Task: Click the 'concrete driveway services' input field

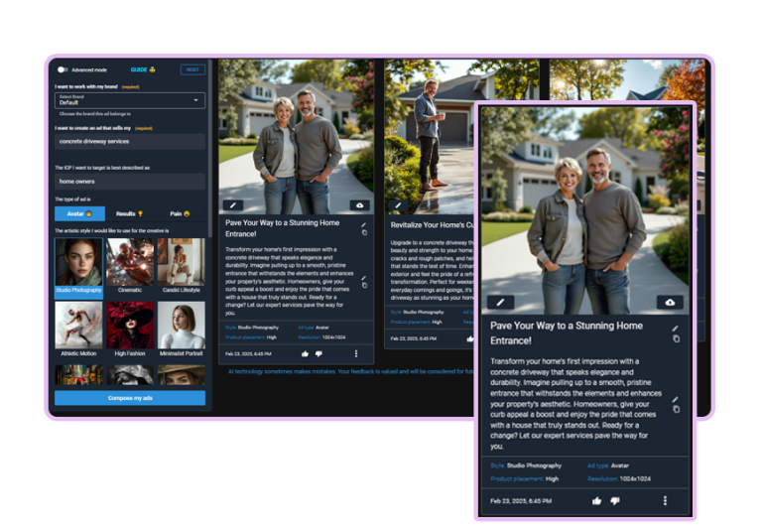Action: 129,141
